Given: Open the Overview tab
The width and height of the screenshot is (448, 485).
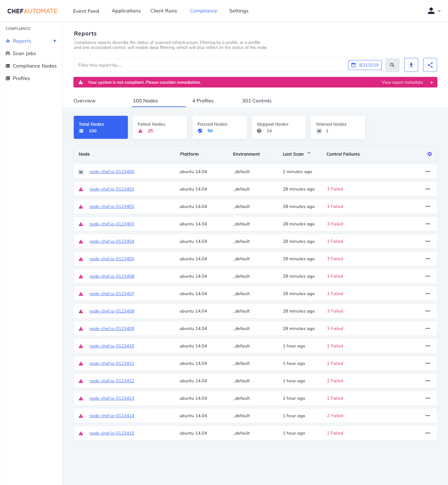Looking at the screenshot, I should click(84, 101).
